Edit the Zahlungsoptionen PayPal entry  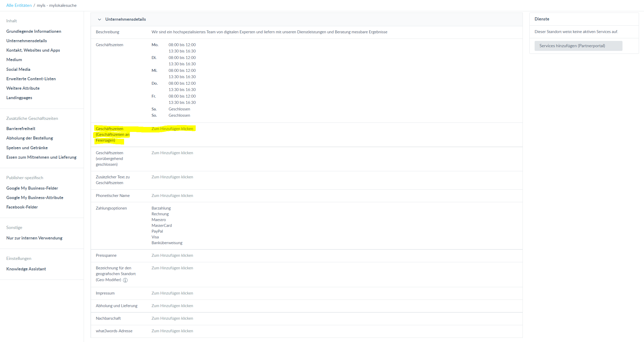pos(157,231)
